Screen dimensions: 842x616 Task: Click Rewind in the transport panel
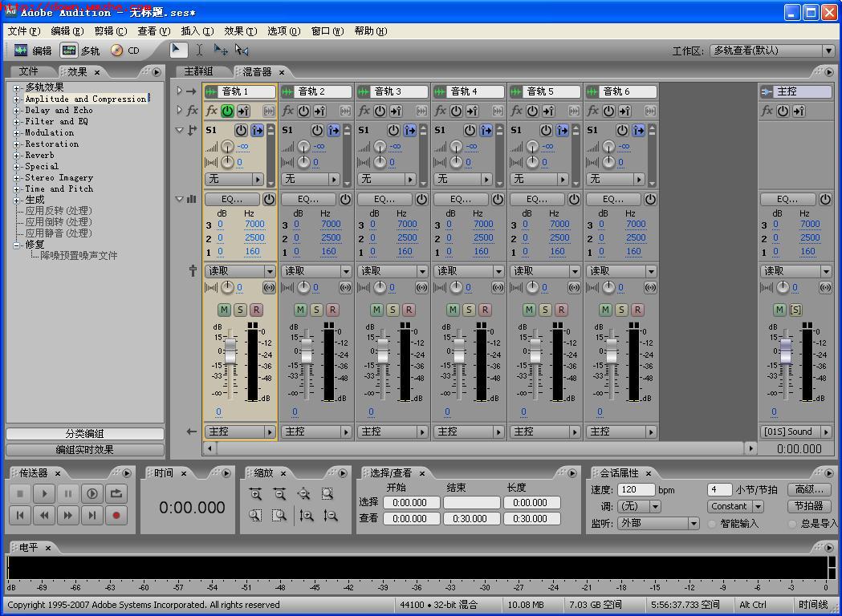pos(44,516)
